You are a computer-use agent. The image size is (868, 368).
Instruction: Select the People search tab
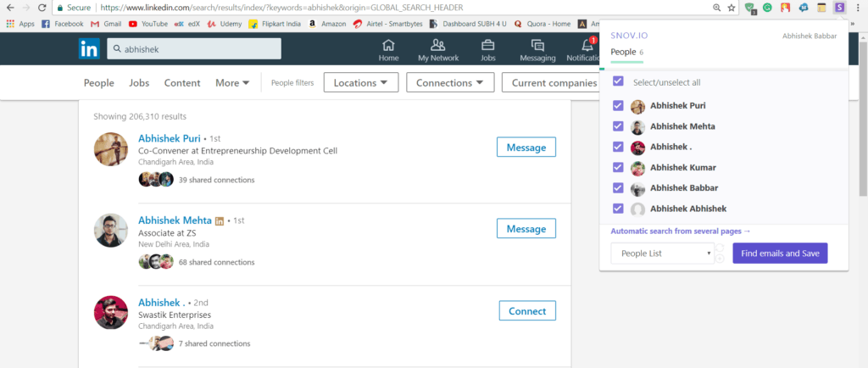point(99,82)
